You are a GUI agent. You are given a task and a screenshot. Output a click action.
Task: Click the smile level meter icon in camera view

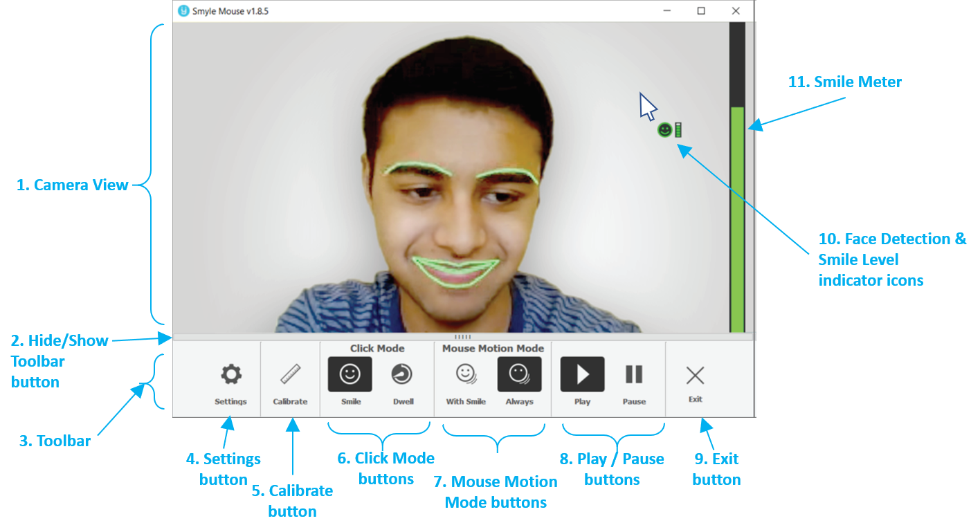[x=678, y=129]
